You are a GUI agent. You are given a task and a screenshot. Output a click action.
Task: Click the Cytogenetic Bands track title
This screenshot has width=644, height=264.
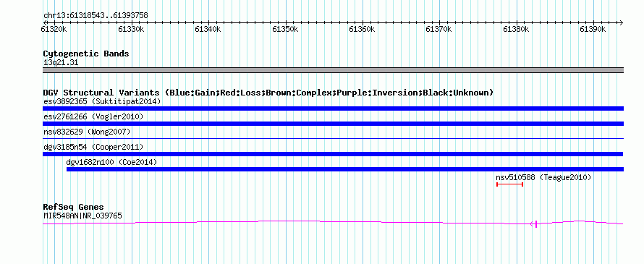click(86, 54)
